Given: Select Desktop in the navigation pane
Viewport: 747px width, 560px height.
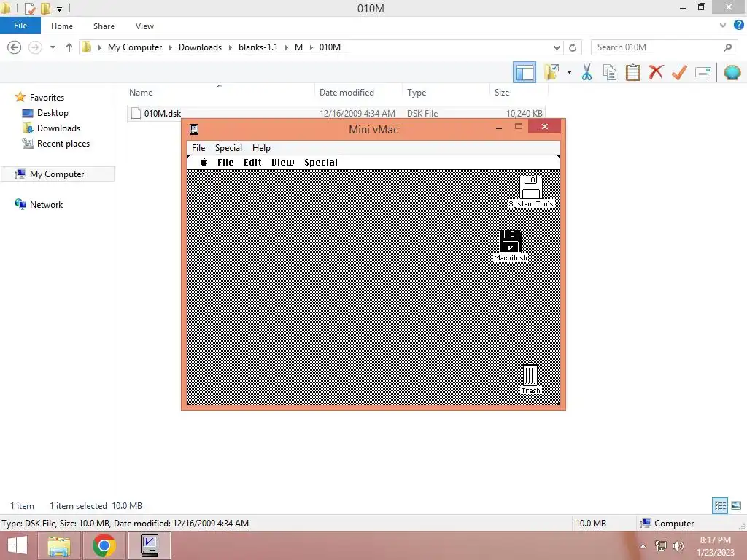Looking at the screenshot, I should (53, 113).
